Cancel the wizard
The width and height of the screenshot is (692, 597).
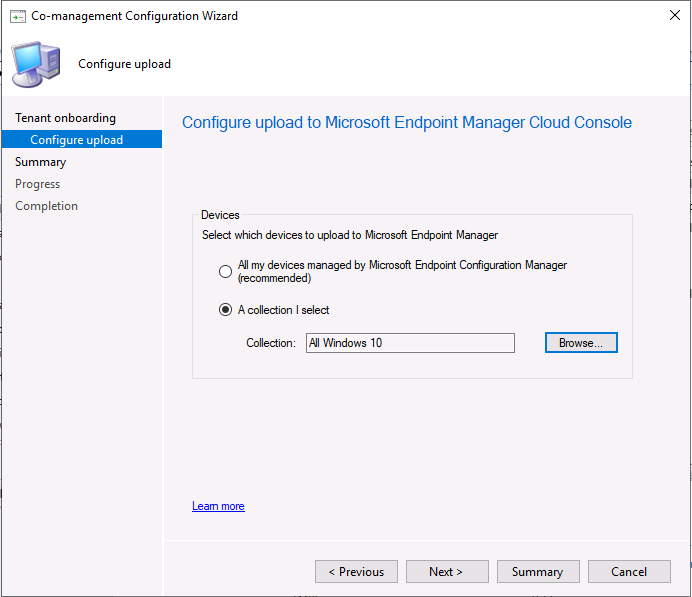[x=629, y=571]
